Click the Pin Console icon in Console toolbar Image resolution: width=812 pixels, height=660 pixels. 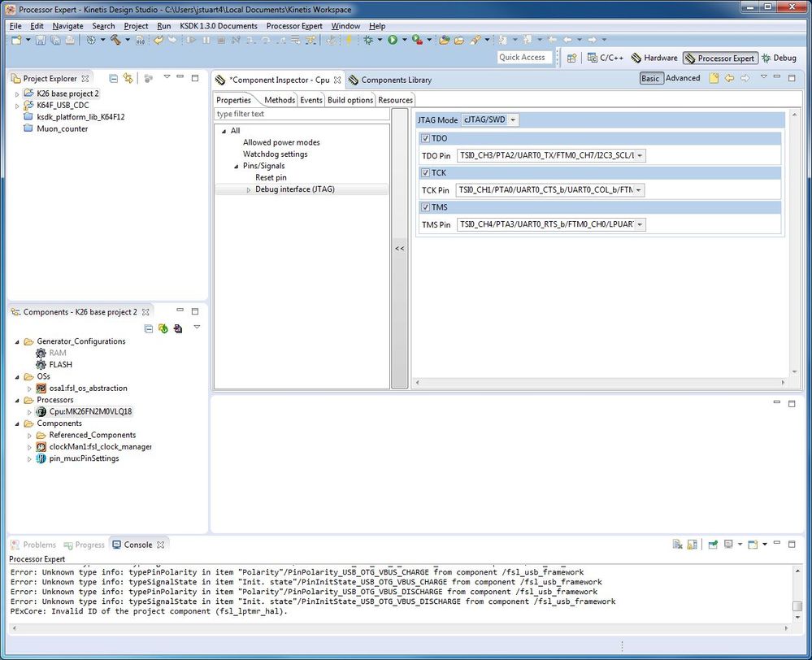713,544
